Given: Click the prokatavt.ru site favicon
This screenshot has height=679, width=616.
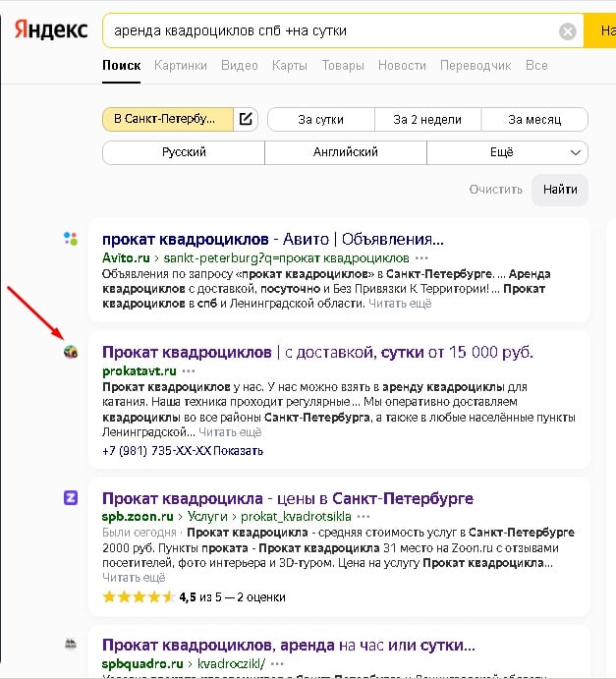Looking at the screenshot, I should [x=70, y=352].
